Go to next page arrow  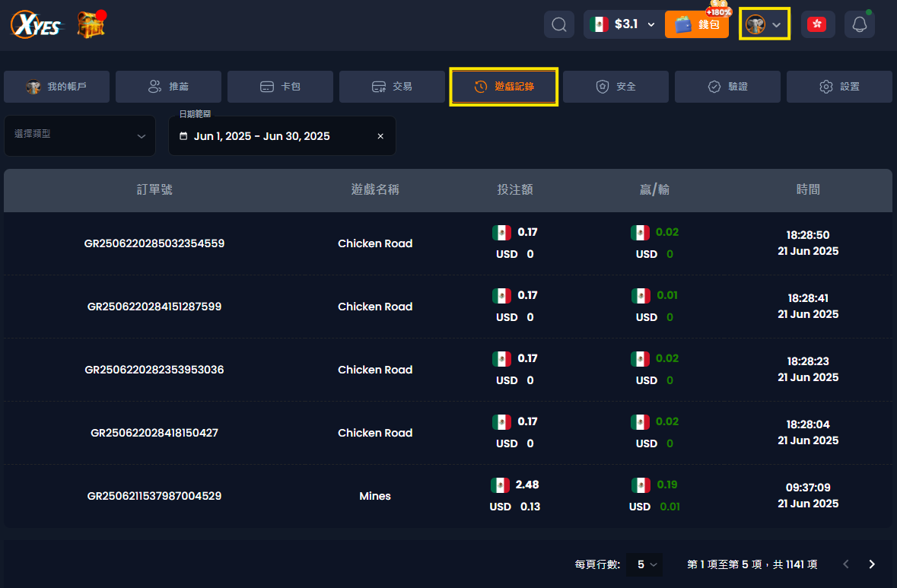(872, 564)
